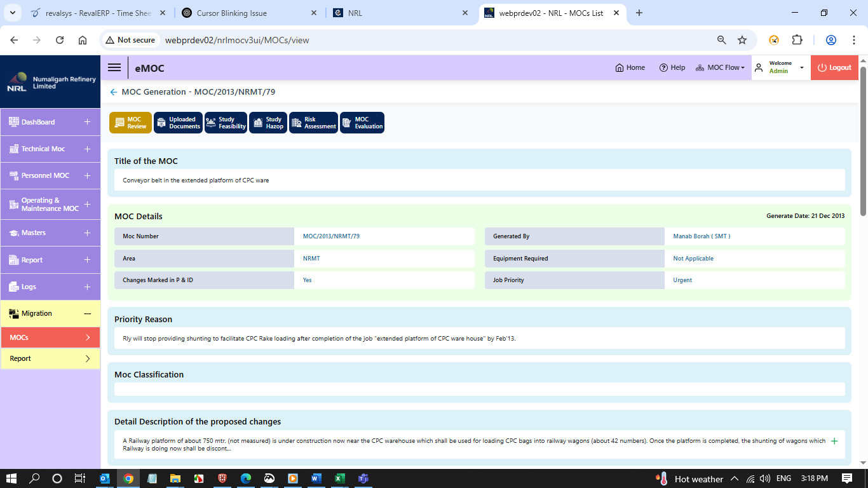Image resolution: width=868 pixels, height=488 pixels.
Task: Click the hamburger menu icon beside eMOC
Action: [114, 68]
